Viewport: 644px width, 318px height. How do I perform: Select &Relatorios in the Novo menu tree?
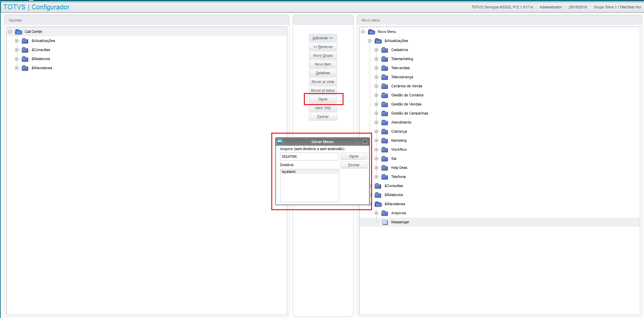394,195
